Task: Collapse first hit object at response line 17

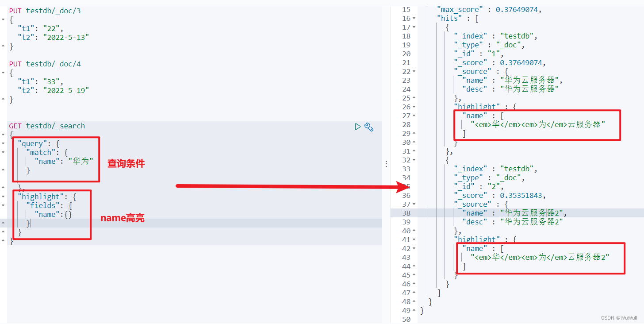Action: coord(414,27)
